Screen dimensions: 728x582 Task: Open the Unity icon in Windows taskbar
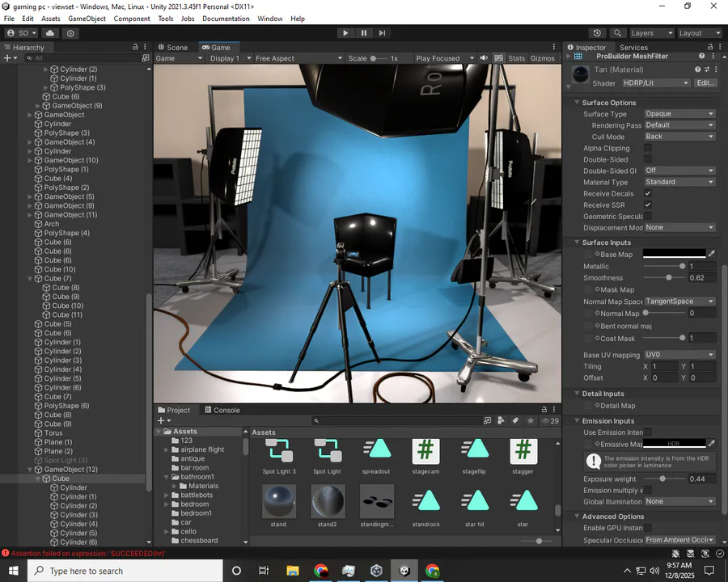coord(404,571)
